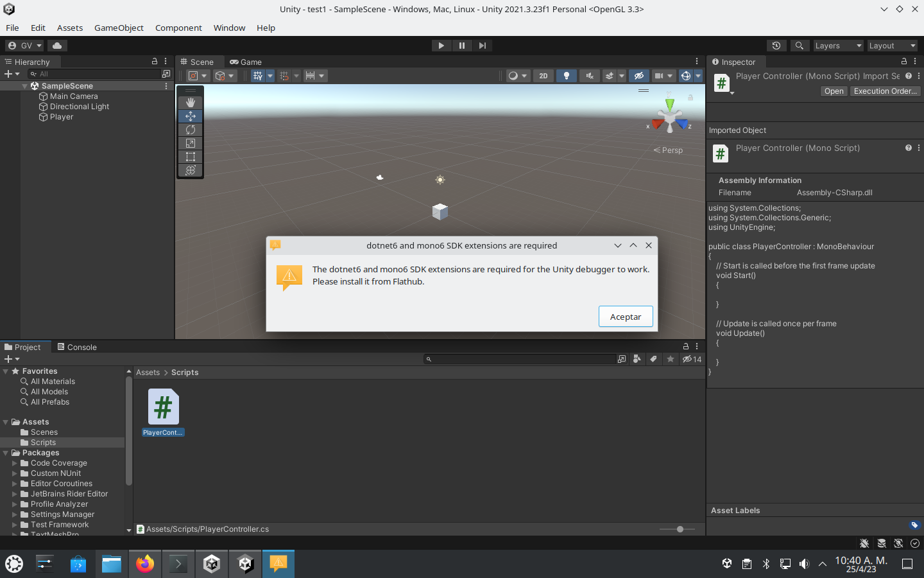Click the Project search field

[x=519, y=359]
